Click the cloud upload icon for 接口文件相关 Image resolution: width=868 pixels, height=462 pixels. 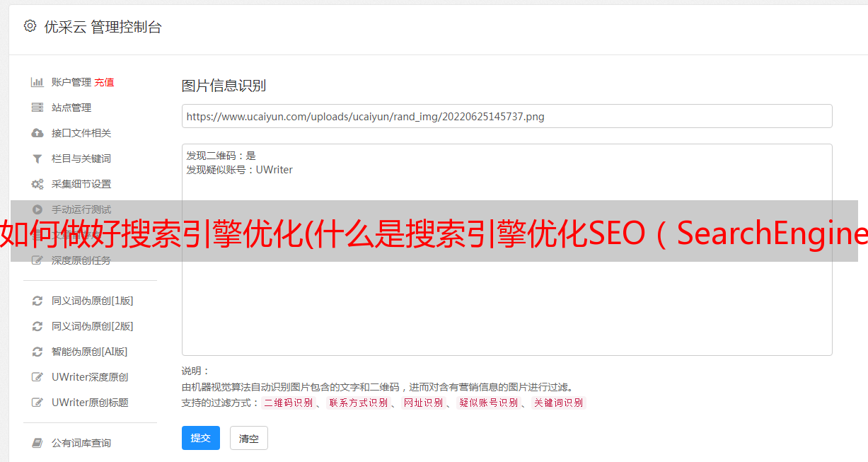pos(37,133)
